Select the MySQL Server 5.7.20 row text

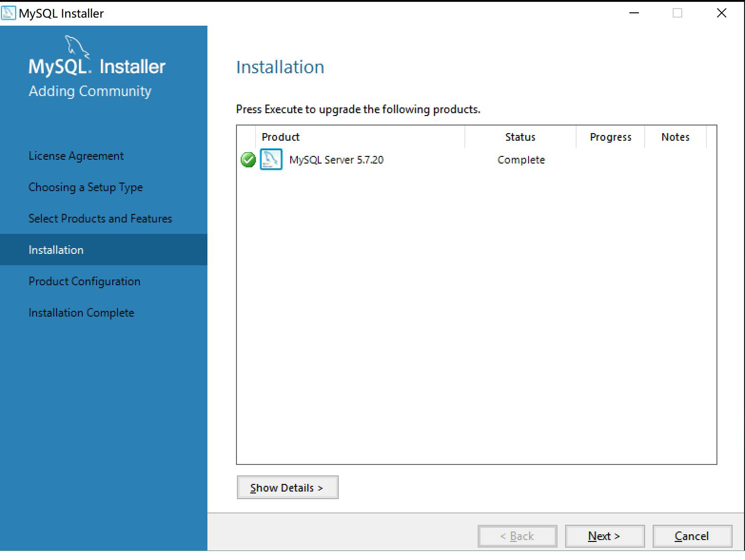point(336,160)
